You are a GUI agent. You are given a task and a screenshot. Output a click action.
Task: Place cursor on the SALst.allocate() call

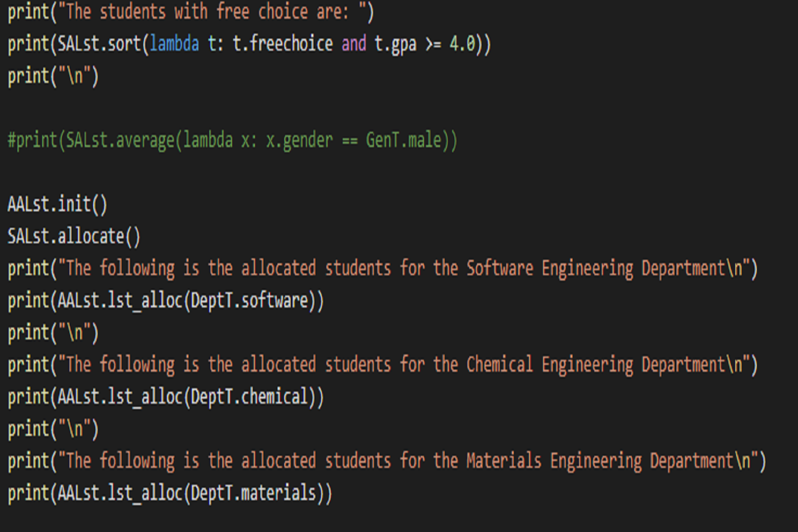[74, 236]
